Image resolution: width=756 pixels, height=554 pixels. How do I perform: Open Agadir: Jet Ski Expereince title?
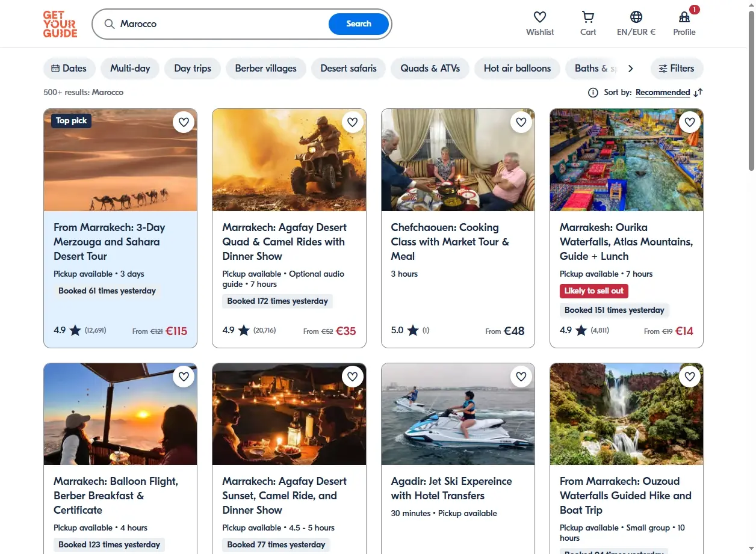click(451, 488)
